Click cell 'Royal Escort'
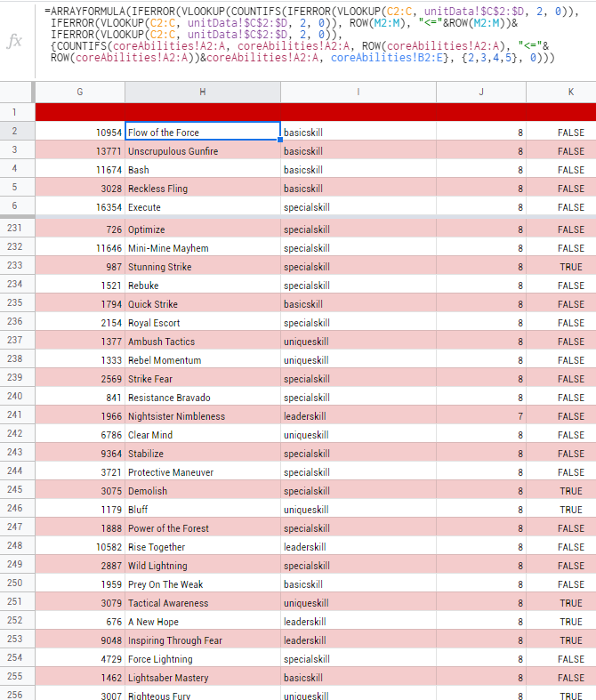Screen dimensions: 596x700 click(203, 323)
